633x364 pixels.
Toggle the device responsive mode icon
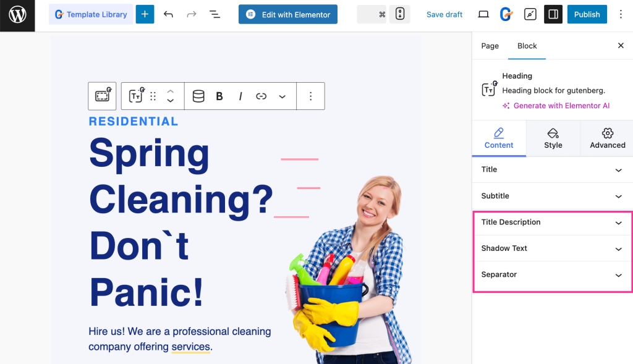point(400,14)
